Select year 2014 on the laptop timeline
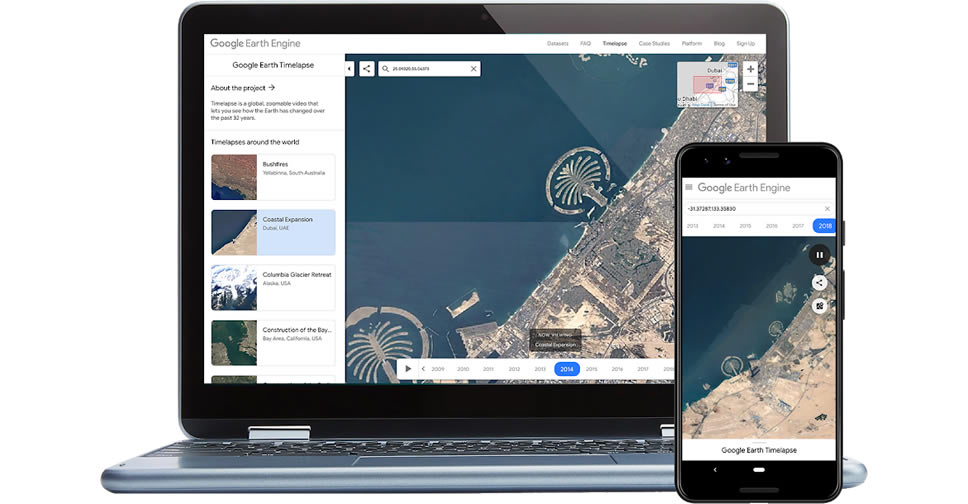Viewport: 968px width, 504px height. [x=567, y=369]
